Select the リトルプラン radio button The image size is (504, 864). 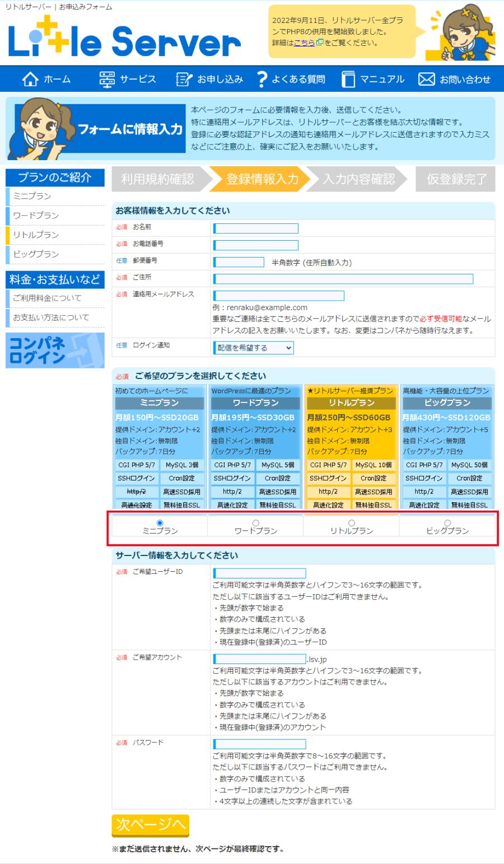pos(352,522)
